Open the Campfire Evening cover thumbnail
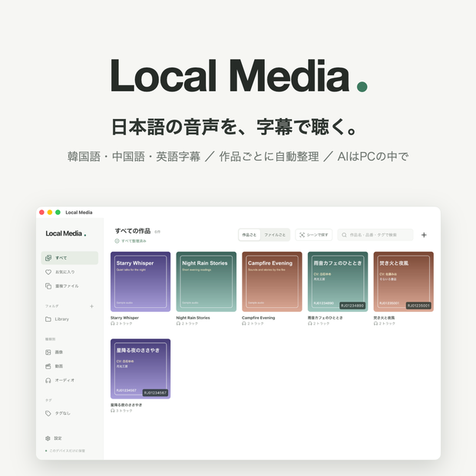Image resolution: width=476 pixels, height=476 pixels. pos(272,282)
